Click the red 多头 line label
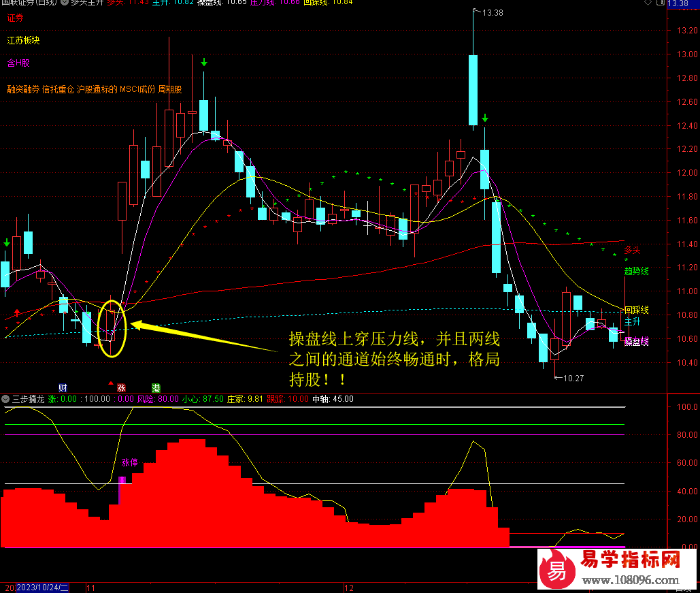Image resolution: width=700 pixels, height=593 pixels. [632, 250]
